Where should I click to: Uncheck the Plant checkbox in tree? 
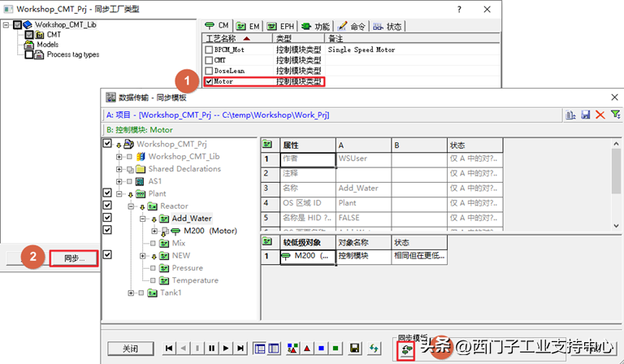point(108,194)
